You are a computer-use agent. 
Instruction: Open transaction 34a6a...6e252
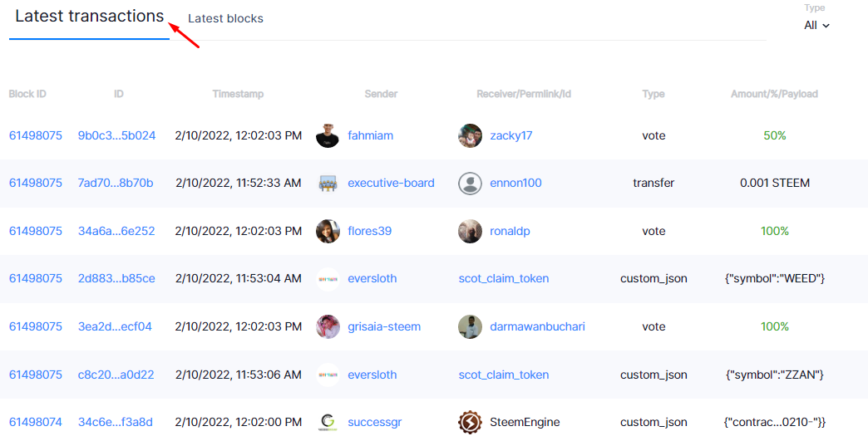click(x=116, y=231)
